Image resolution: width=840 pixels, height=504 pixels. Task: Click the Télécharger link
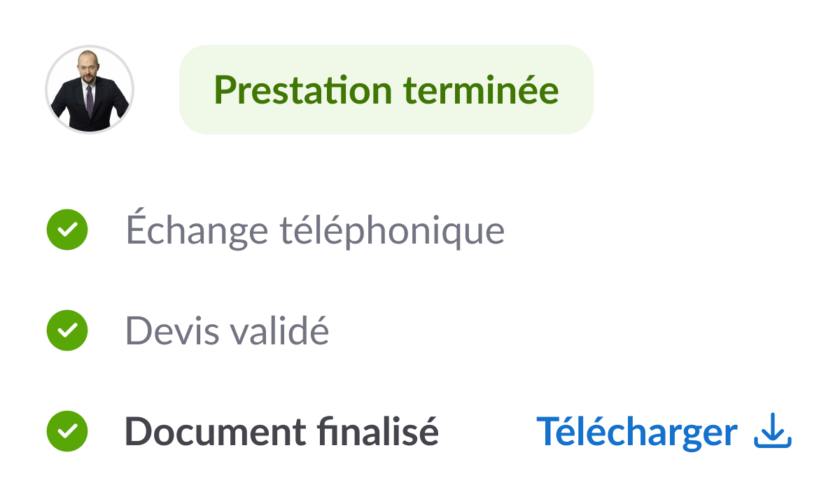[x=637, y=431]
